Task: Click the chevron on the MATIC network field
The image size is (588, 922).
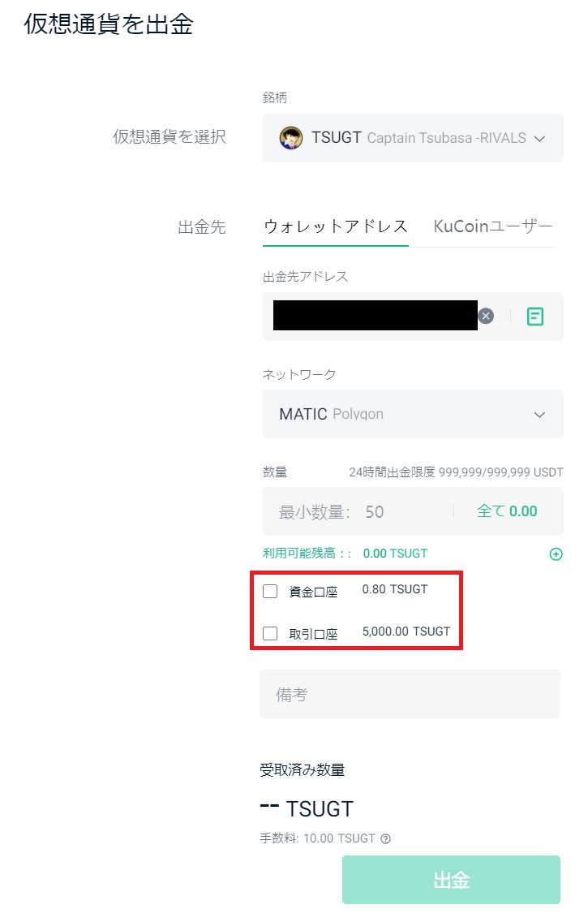Action: point(539,414)
